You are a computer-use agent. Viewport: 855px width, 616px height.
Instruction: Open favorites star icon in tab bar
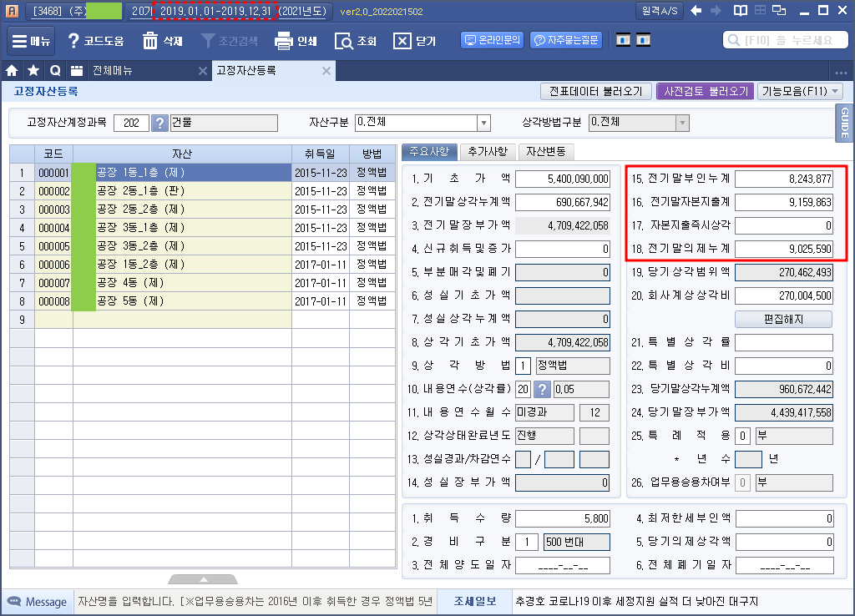tap(33, 71)
